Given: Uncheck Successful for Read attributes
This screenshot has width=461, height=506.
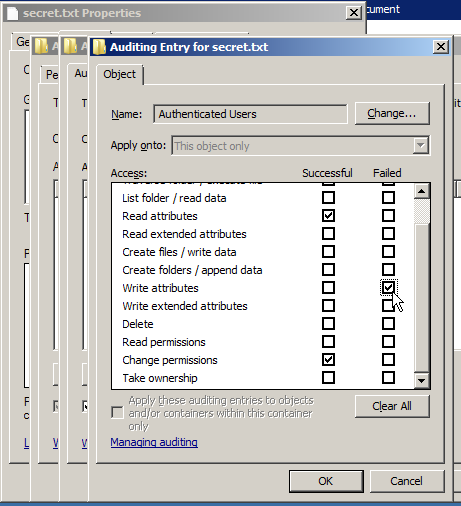Looking at the screenshot, I should pos(328,216).
